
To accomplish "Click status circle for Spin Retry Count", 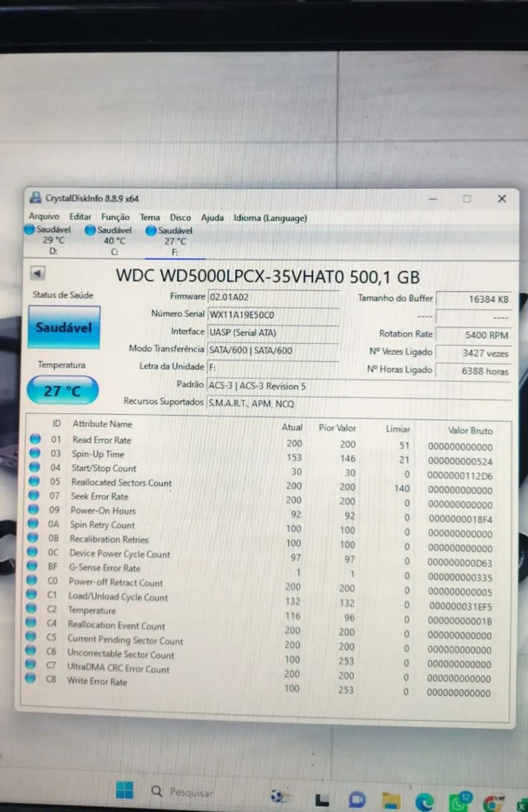I will (34, 524).
